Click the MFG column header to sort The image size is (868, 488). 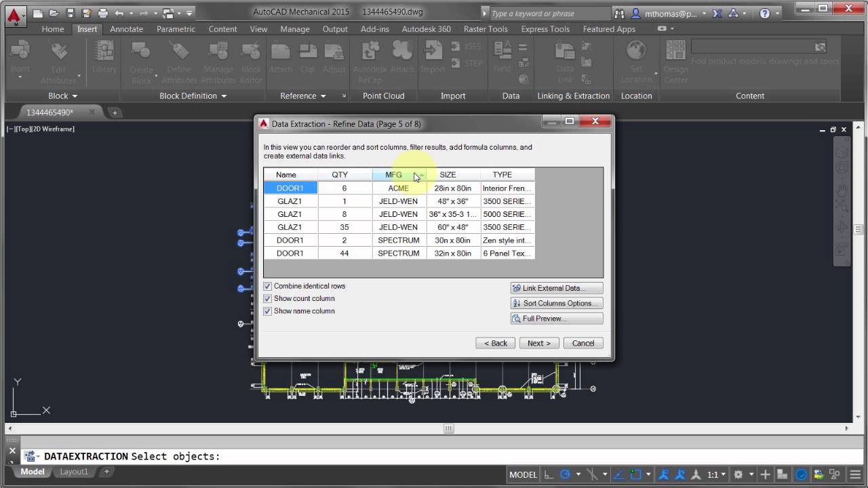pos(399,175)
